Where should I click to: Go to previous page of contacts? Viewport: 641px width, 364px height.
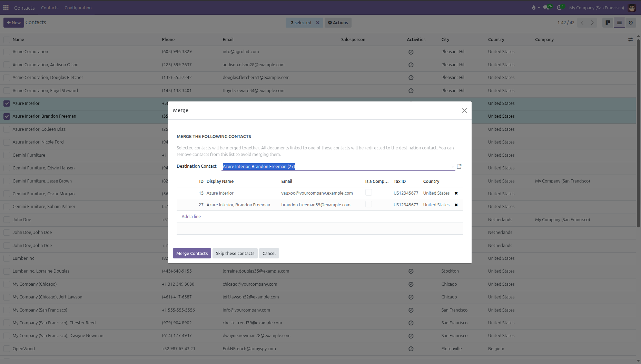coord(582,22)
